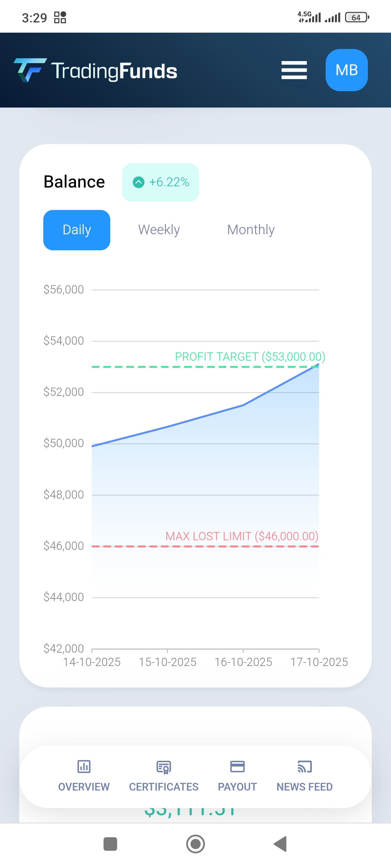
Task: Open the News Feed cast icon
Action: 304,767
